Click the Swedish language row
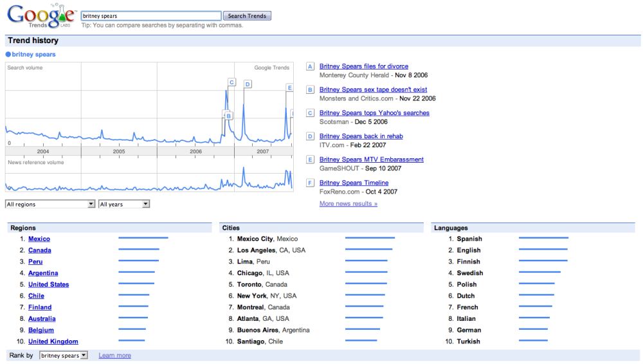Image resolution: width=643 pixels, height=364 pixels. point(470,273)
